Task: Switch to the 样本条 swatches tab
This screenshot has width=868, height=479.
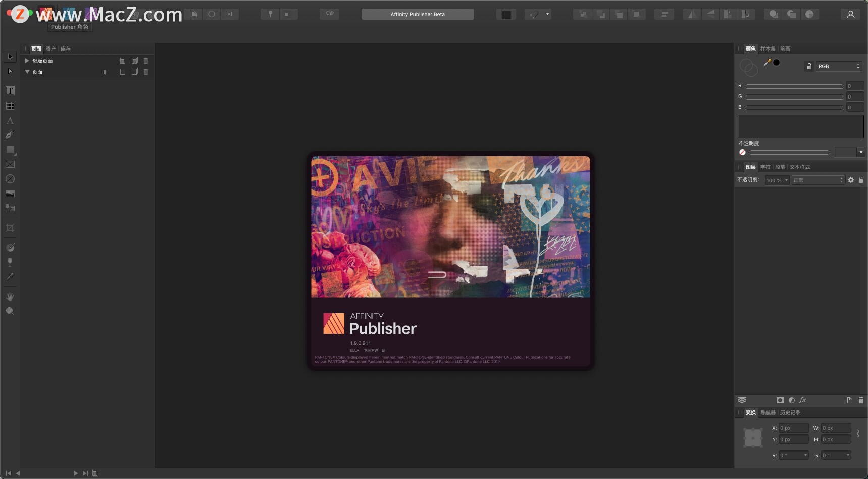Action: pyautogui.click(x=768, y=49)
